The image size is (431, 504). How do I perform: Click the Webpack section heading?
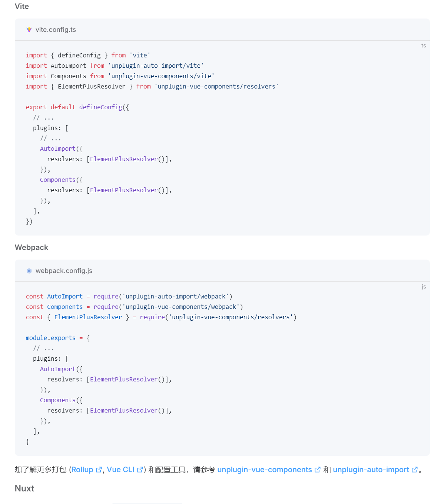pos(32,247)
